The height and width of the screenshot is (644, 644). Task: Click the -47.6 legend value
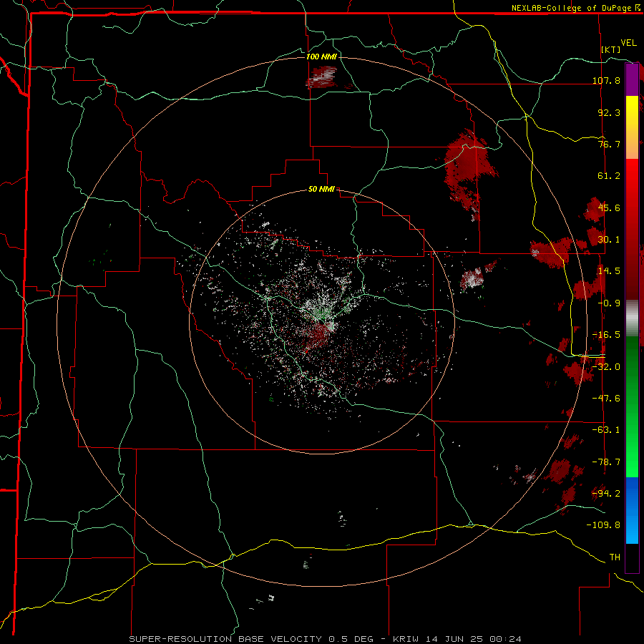[x=606, y=399]
